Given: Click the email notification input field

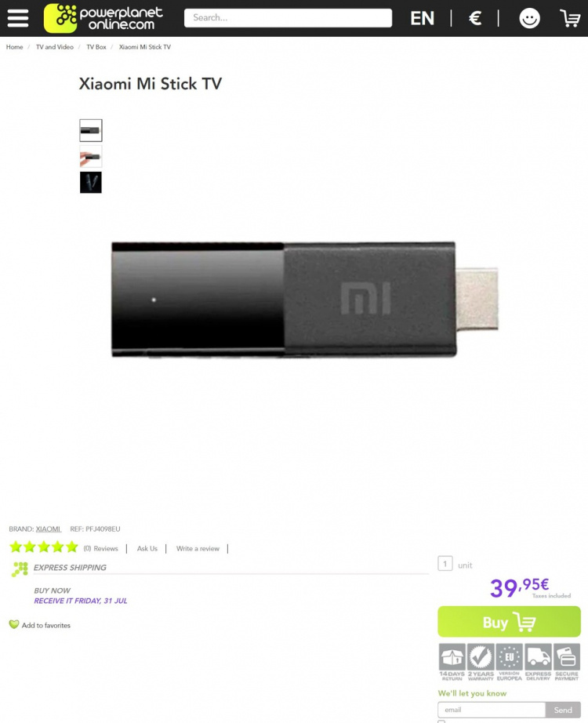Looking at the screenshot, I should pyautogui.click(x=492, y=710).
